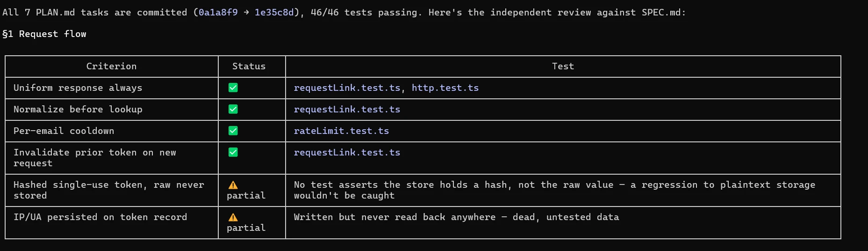Click the warning triangle for Hashed single-use token
Screen dimensions: 868x251
click(x=233, y=185)
